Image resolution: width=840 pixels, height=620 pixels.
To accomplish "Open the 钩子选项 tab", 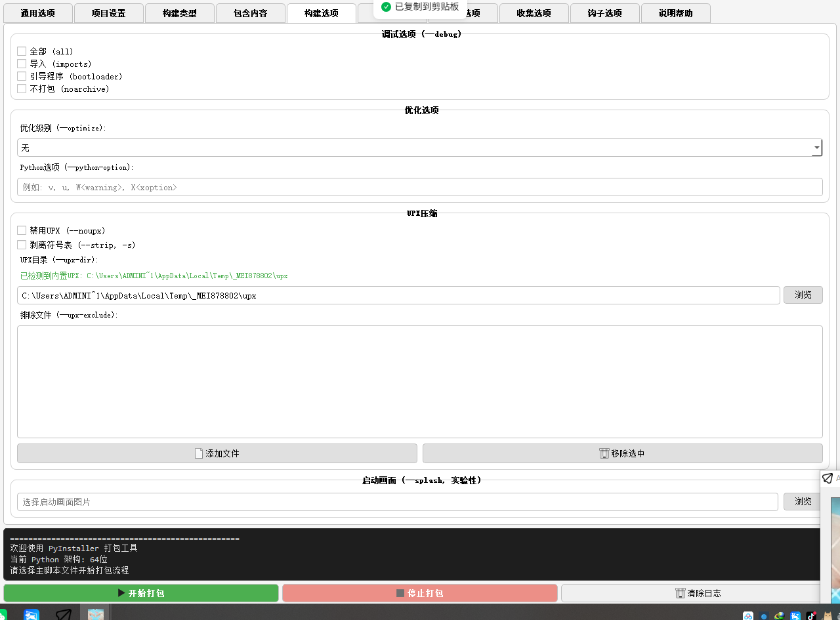I will coord(604,13).
